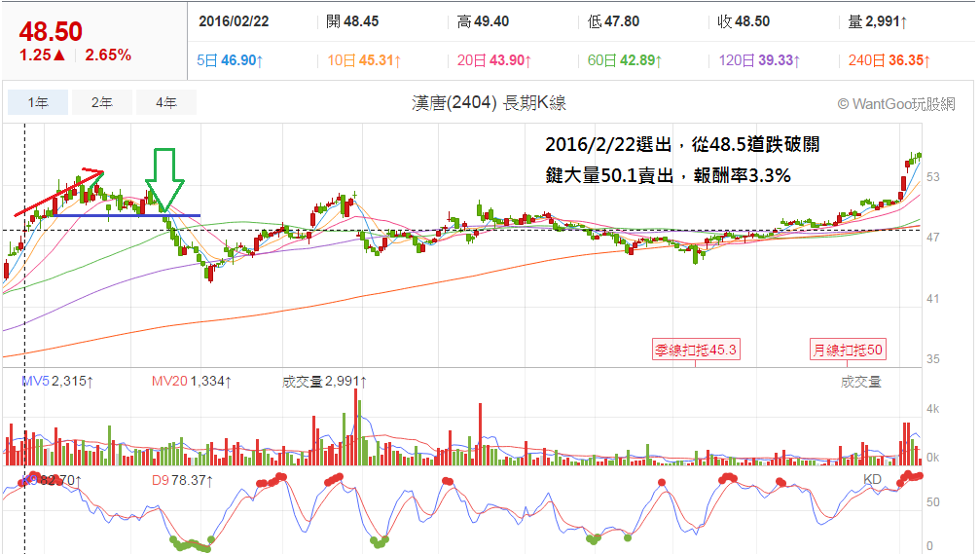Click the 2016/02/22 date value
The image size is (980, 554).
[x=234, y=21]
